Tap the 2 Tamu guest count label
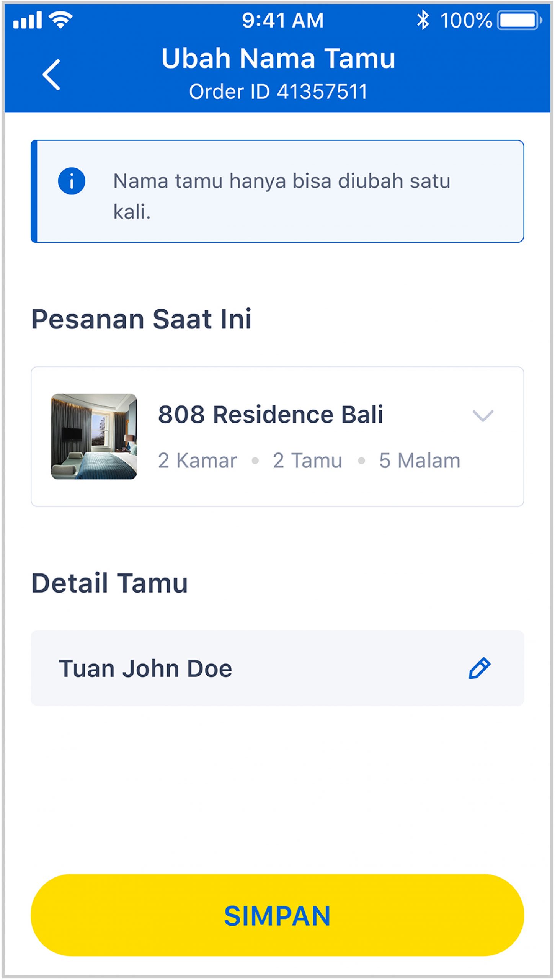The height and width of the screenshot is (980, 555). click(x=307, y=461)
